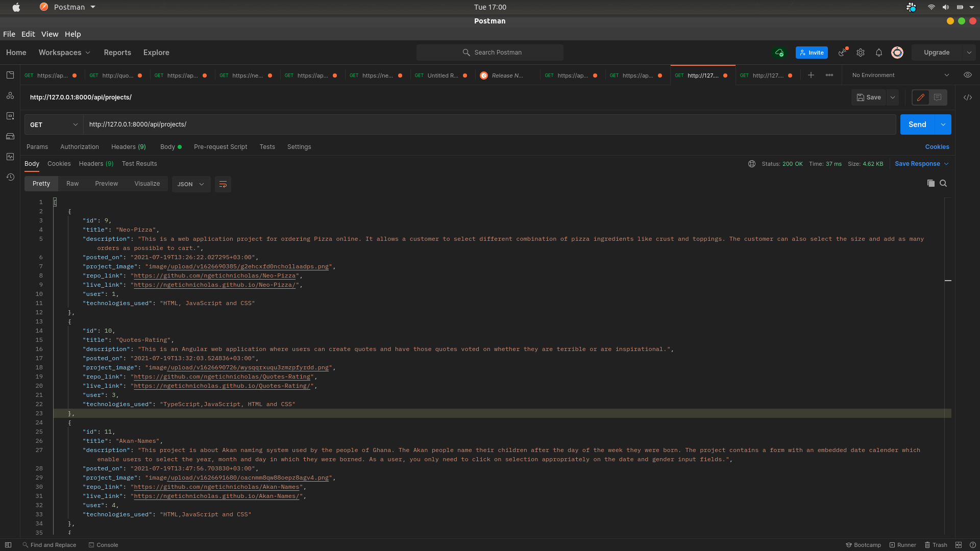Viewport: 980px width, 551px height.
Task: Open the JSON format dropdown
Action: tap(191, 184)
